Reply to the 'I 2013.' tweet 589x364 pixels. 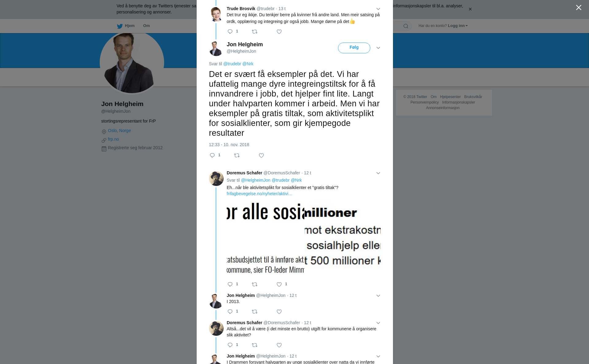click(230, 312)
